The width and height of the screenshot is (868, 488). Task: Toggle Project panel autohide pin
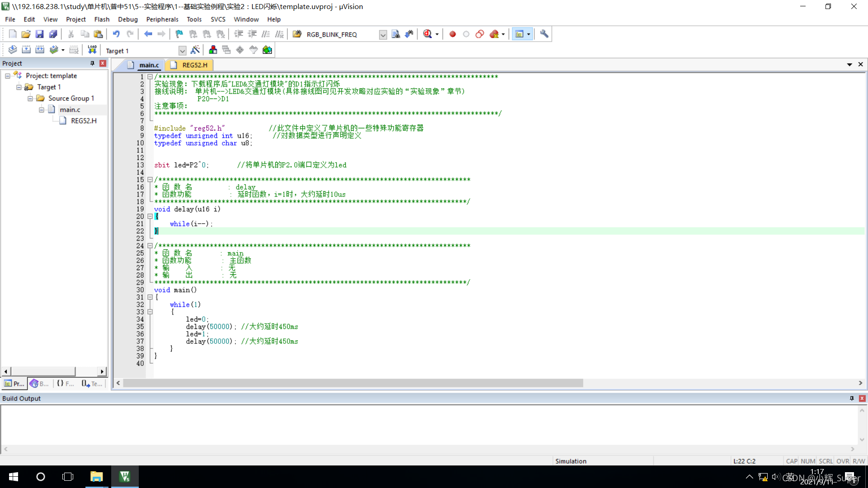(92, 63)
